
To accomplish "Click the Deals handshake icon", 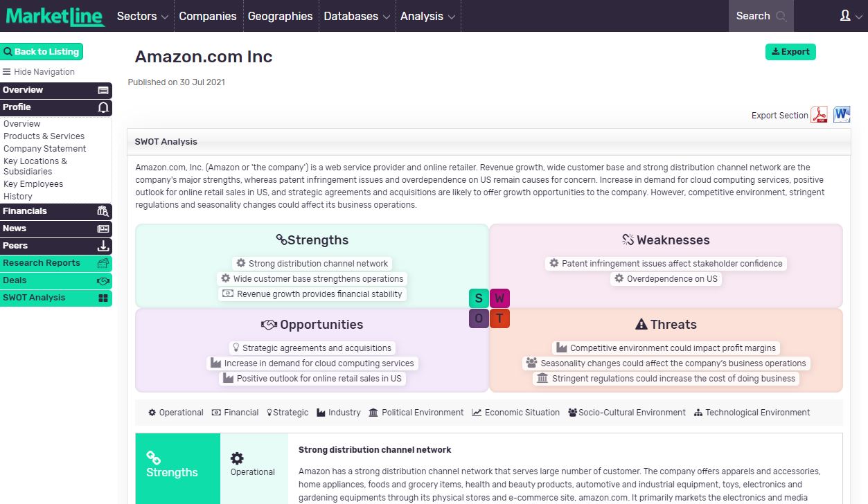I will [103, 280].
